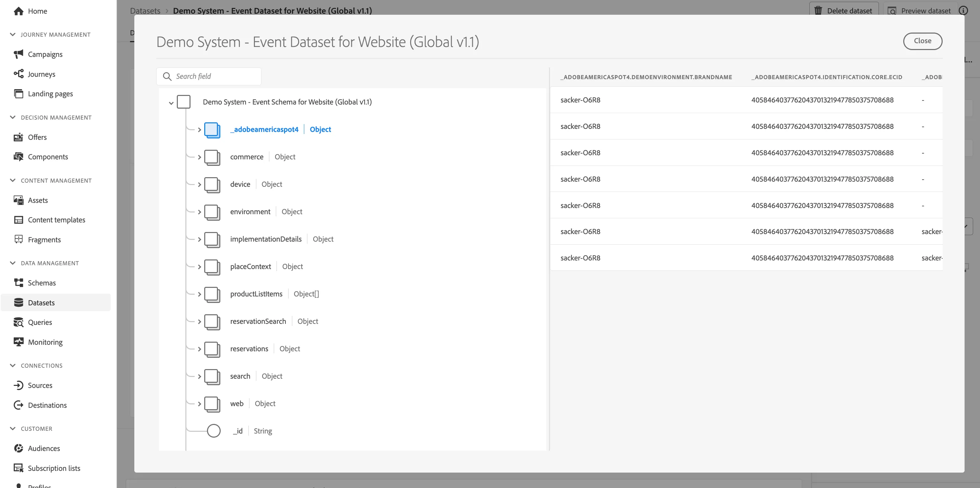980x488 pixels.
Task: Open Campaigns megaphone icon in sidebar
Action: [18, 54]
